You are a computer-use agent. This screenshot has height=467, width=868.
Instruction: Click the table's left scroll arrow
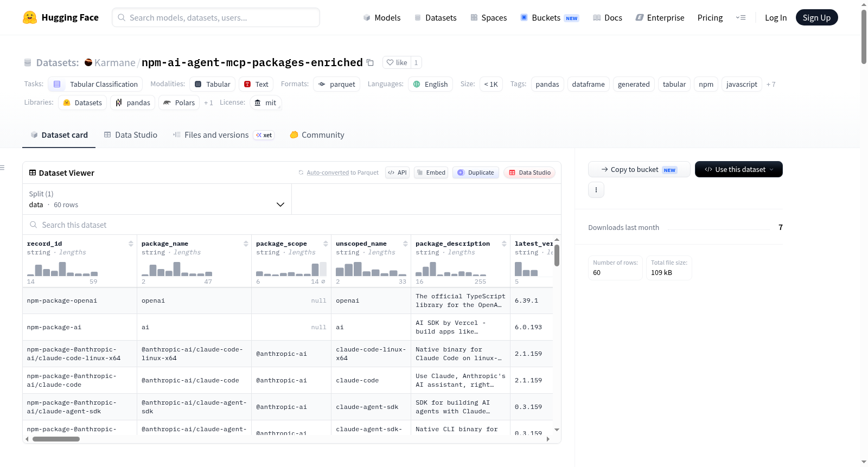(27, 439)
